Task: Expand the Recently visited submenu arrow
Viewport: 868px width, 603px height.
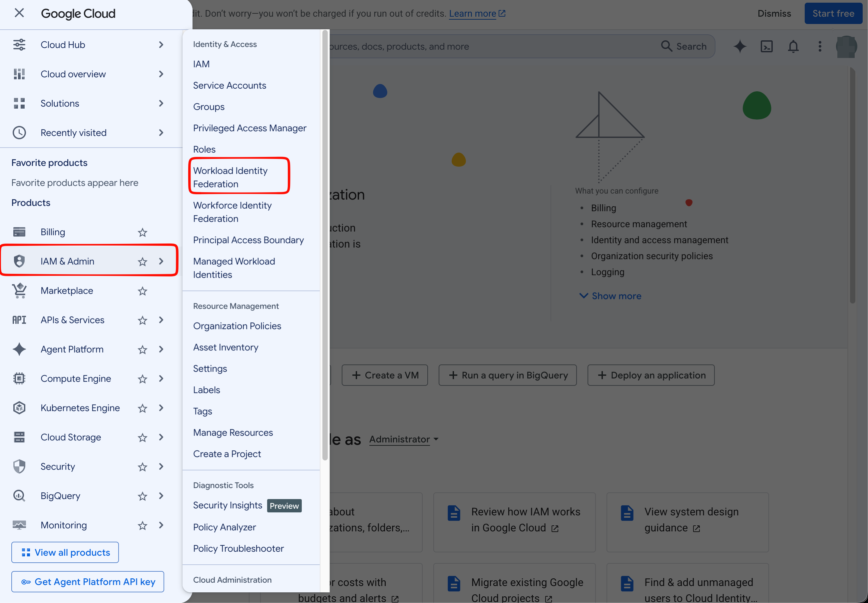Action: click(161, 133)
